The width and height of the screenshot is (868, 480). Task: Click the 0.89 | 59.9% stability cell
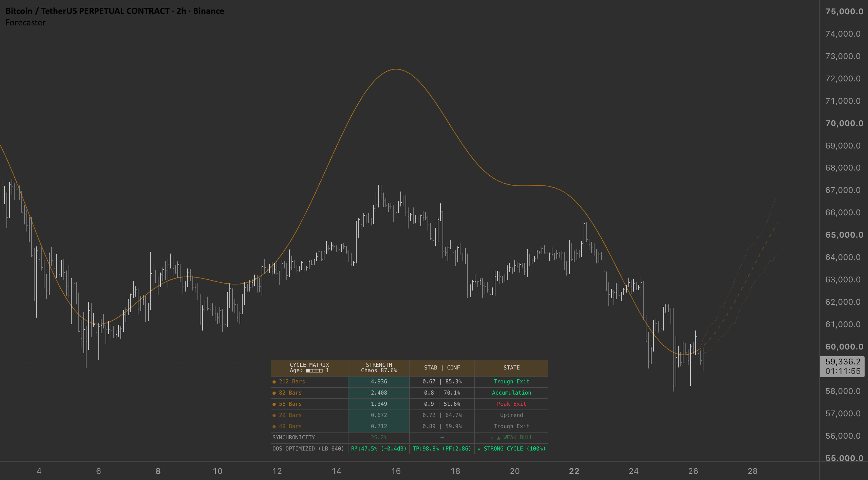[442, 426]
